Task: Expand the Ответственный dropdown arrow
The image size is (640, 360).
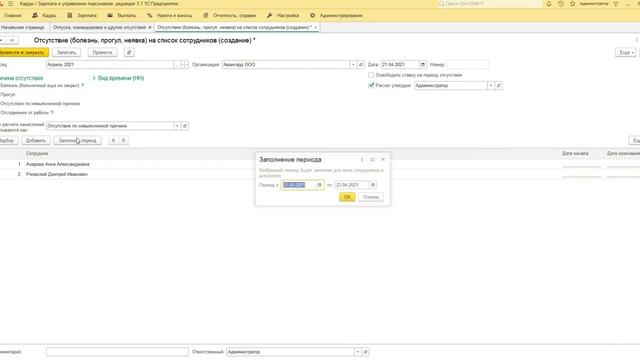Action: coord(358,352)
